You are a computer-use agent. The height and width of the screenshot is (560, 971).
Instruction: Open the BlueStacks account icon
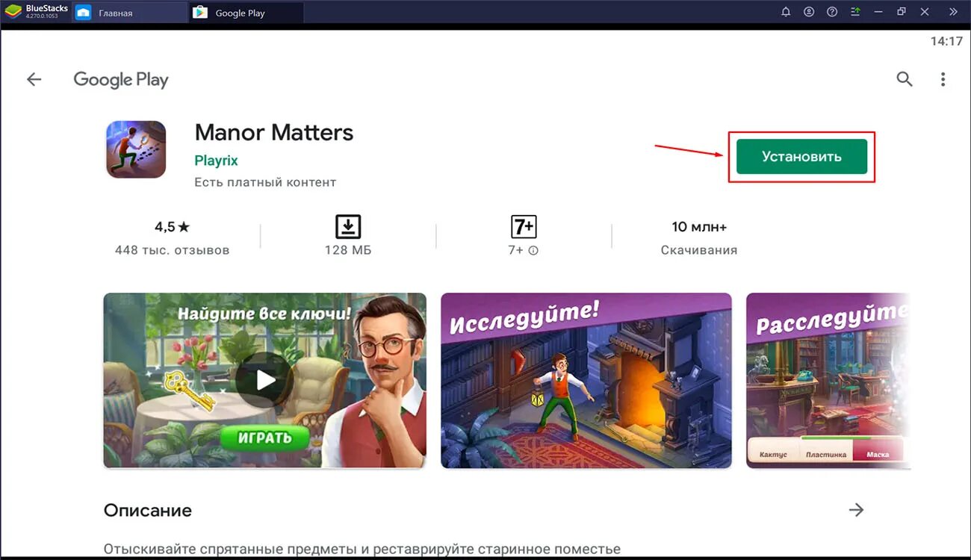809,12
